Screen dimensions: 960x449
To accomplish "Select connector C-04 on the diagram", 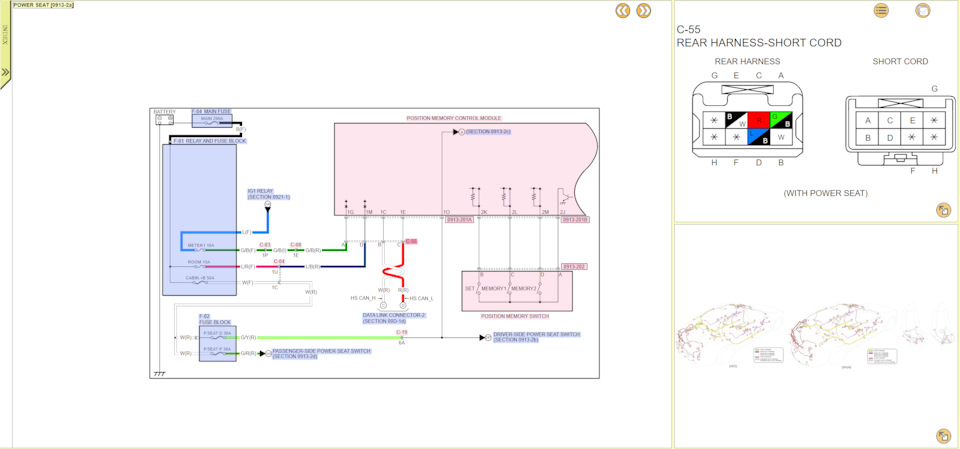I will coord(279,262).
